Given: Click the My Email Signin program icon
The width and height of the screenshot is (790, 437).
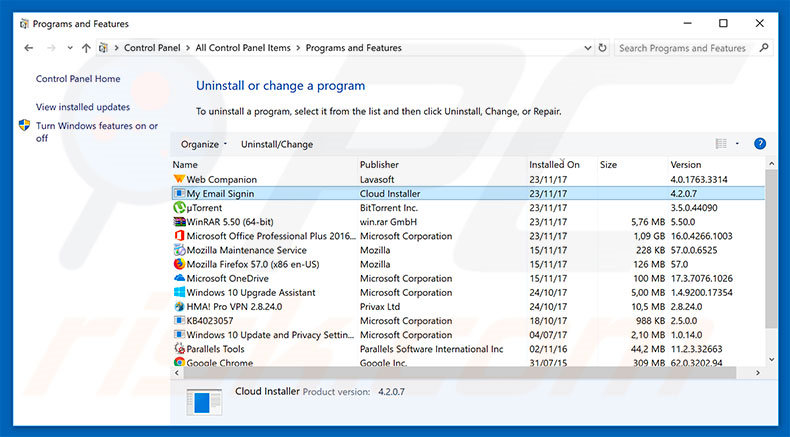Looking at the screenshot, I should click(179, 194).
